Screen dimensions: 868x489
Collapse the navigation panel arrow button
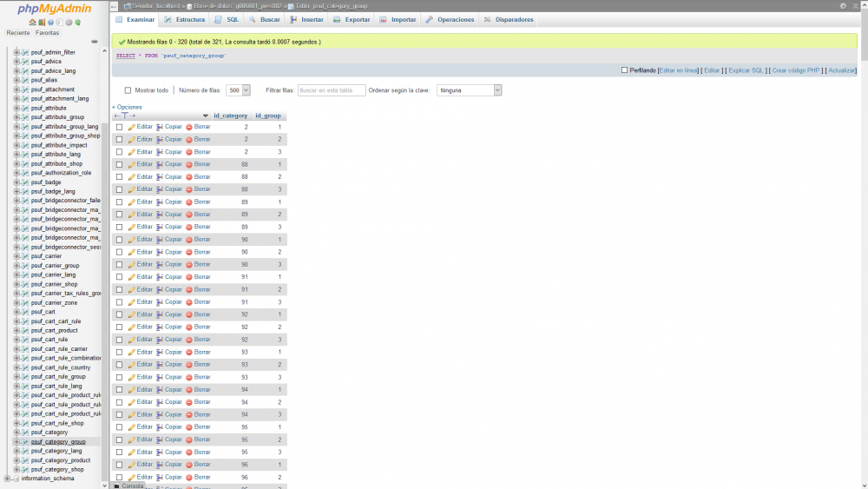[x=114, y=6]
